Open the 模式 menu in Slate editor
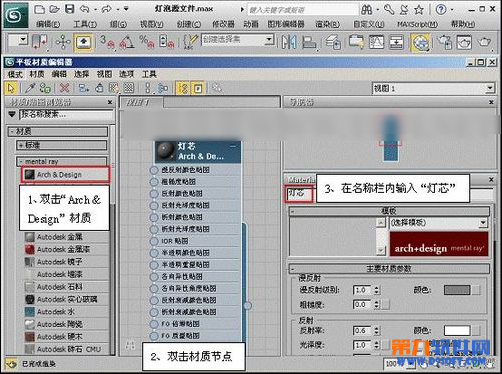This screenshot has width=502, height=374. click(15, 74)
